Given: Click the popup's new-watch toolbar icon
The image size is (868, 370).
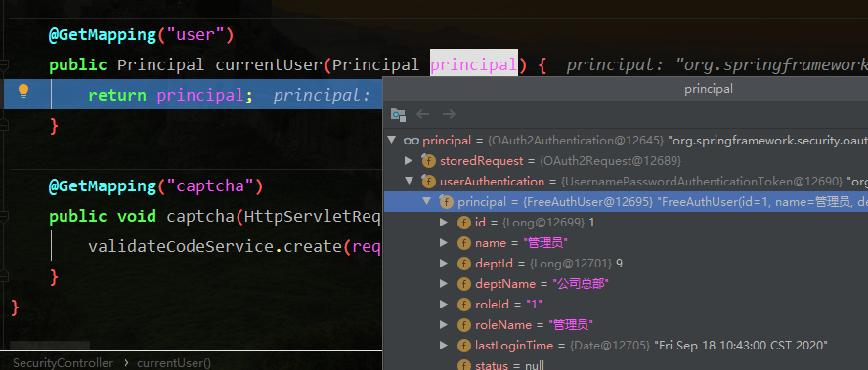Looking at the screenshot, I should pyautogui.click(x=398, y=114).
